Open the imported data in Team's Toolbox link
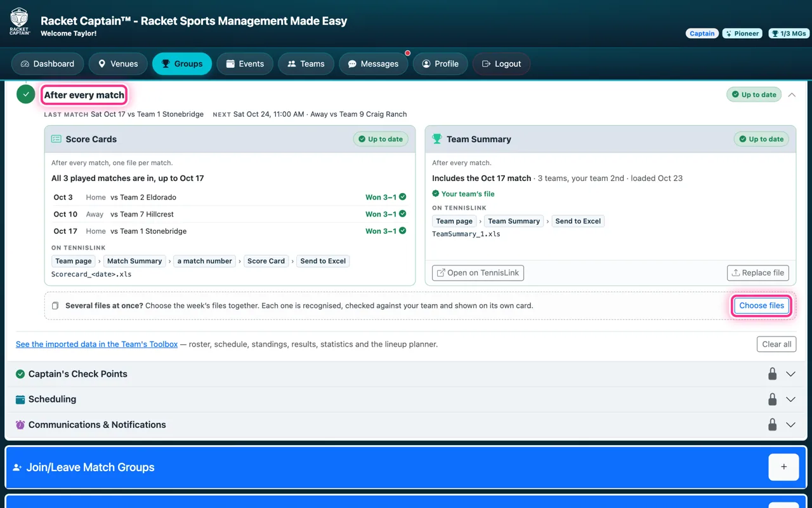The height and width of the screenshot is (508, 812). pos(97,344)
